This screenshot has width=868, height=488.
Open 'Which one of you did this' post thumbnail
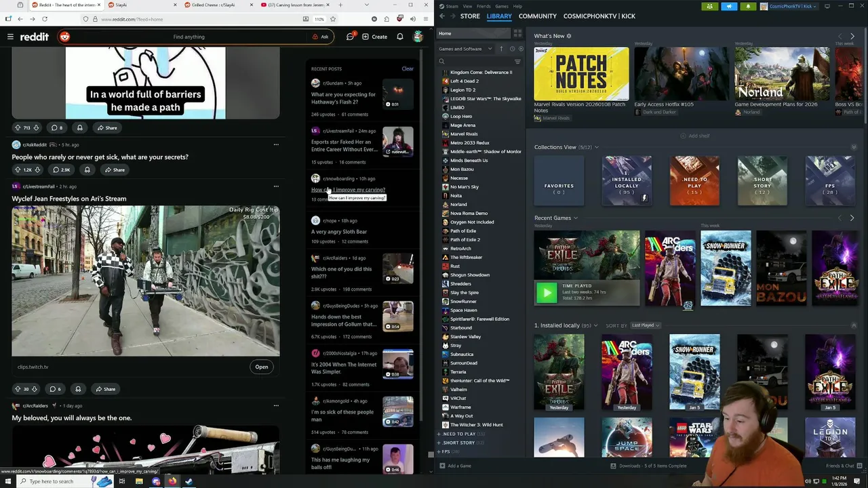pos(398,268)
